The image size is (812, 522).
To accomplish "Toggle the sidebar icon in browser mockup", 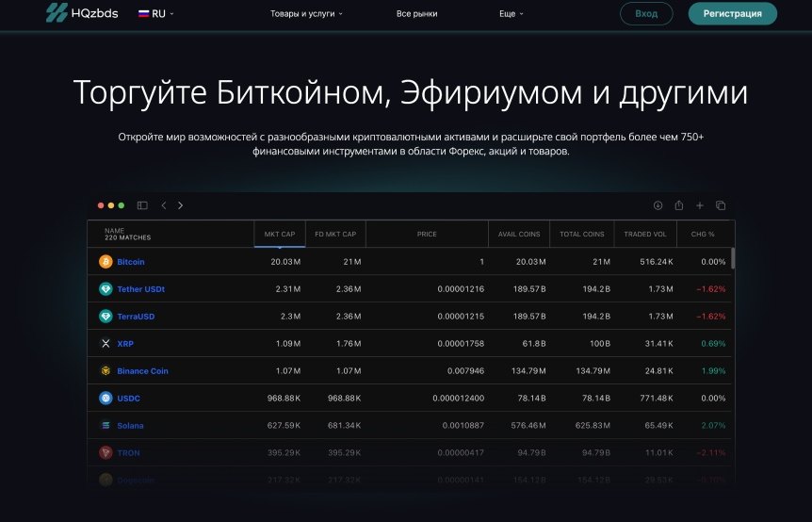I will [142, 205].
